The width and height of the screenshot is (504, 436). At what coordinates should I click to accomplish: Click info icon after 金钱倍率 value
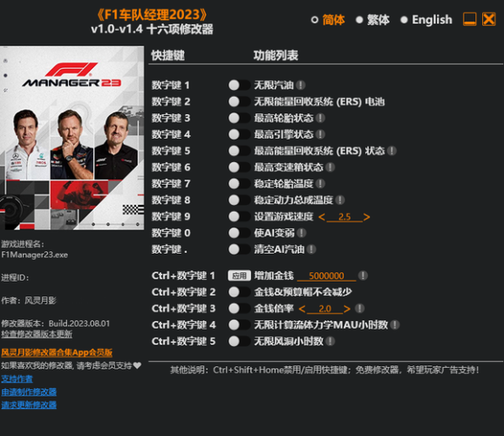pyautogui.click(x=359, y=309)
